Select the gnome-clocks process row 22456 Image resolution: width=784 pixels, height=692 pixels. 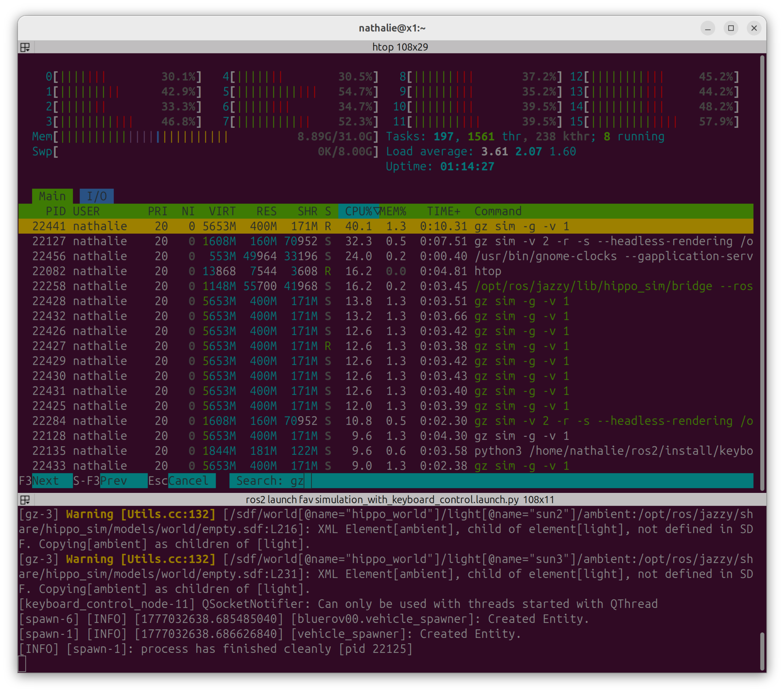click(386, 256)
